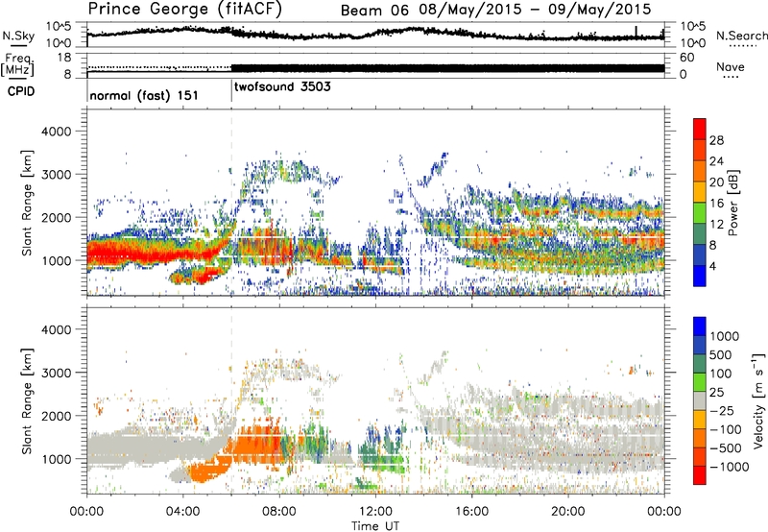Click the thick black frequency band in Freq panel
Screen dimensions: 768x532
(x=447, y=68)
